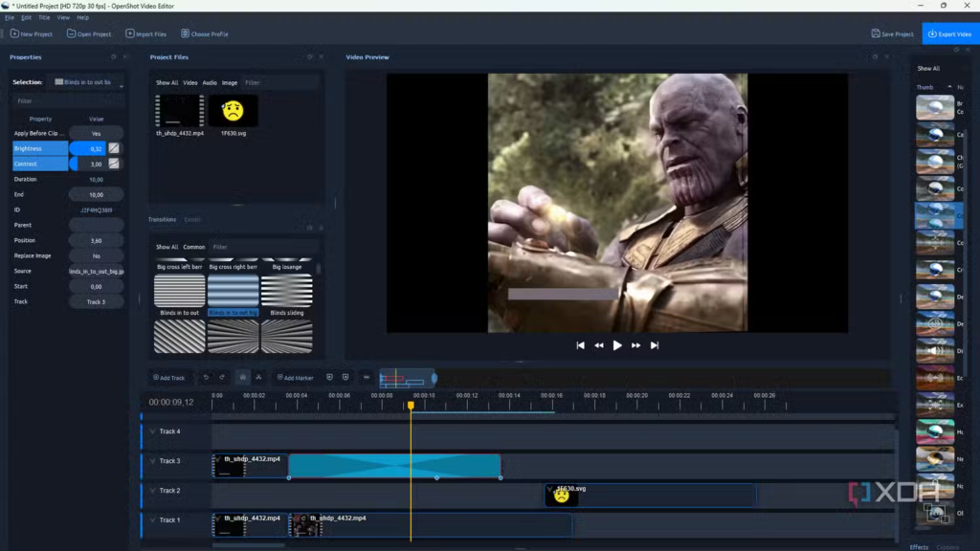Click the undo arrow in timeline toolbar

(x=206, y=378)
